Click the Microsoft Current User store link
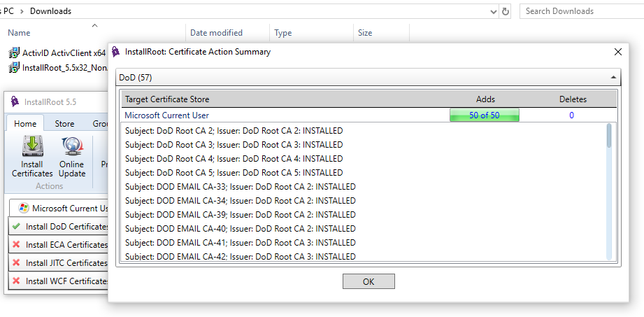 point(166,115)
